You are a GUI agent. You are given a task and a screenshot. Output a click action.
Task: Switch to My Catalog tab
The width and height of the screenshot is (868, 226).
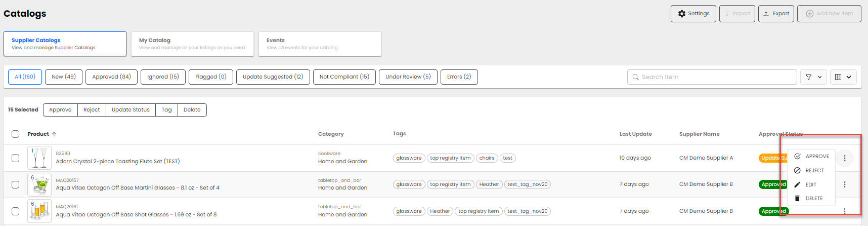(192, 44)
